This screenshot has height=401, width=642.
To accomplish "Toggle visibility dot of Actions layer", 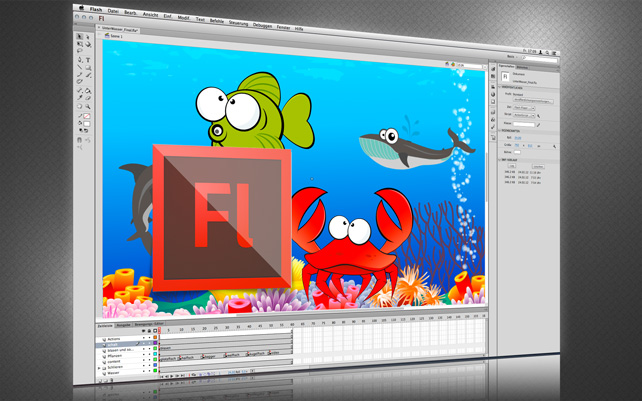I will pos(143,338).
